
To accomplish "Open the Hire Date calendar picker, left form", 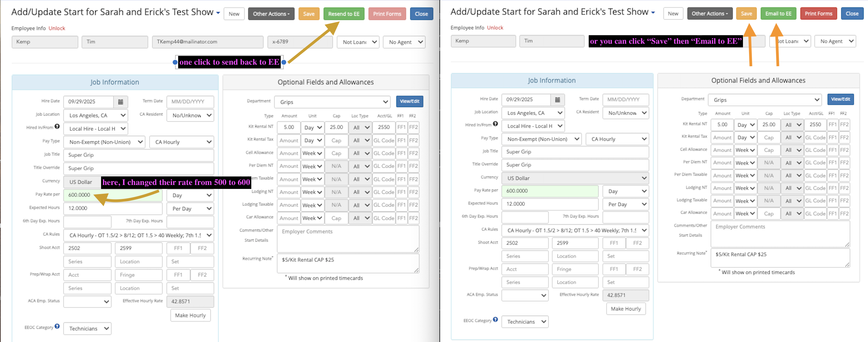I will pos(120,102).
